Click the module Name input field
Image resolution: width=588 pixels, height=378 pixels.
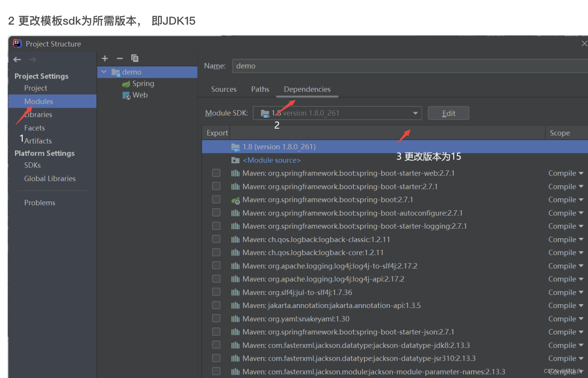410,66
